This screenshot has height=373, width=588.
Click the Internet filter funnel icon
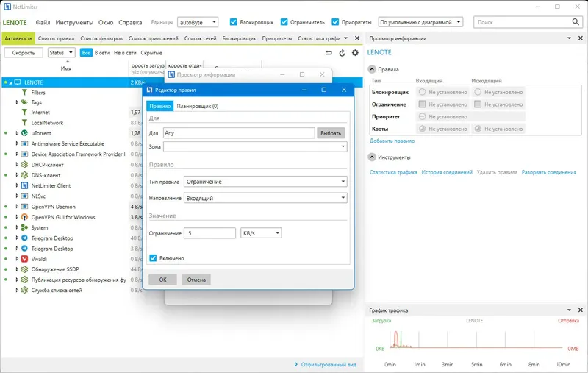click(x=24, y=113)
